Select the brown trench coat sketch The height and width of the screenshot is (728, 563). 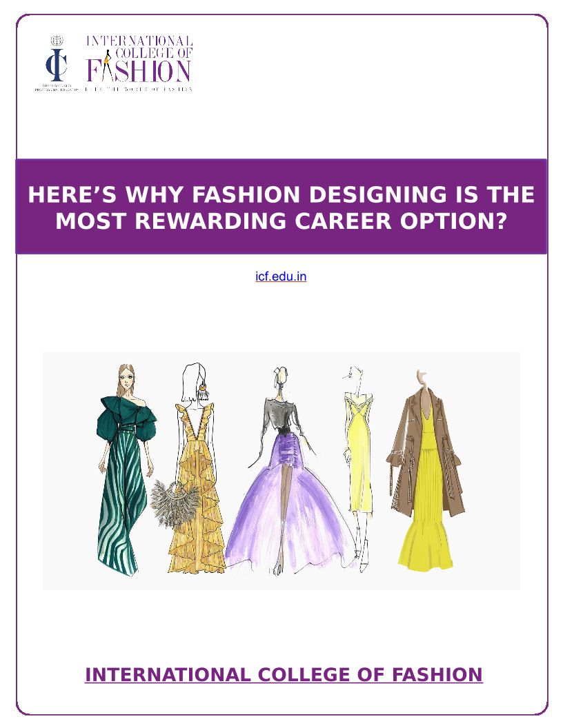coord(425,469)
